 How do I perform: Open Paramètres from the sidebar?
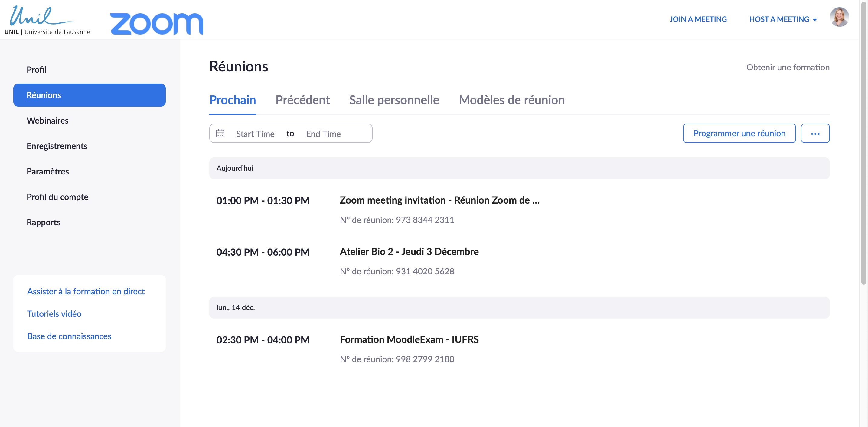point(47,171)
